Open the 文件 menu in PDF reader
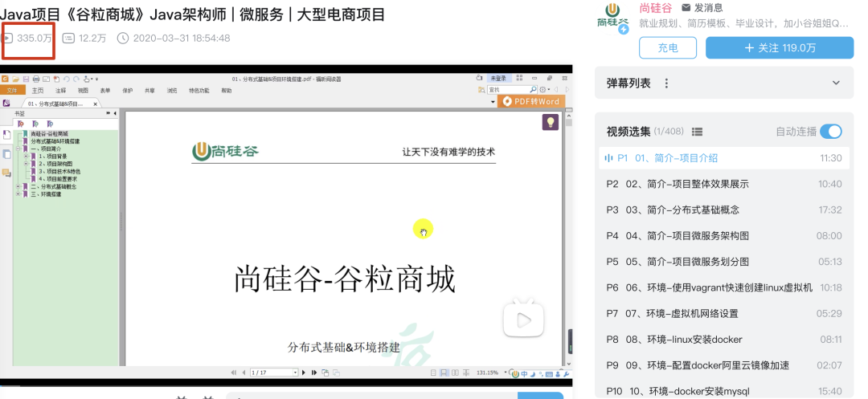Viewport: 868px width, 399px height. [12, 90]
